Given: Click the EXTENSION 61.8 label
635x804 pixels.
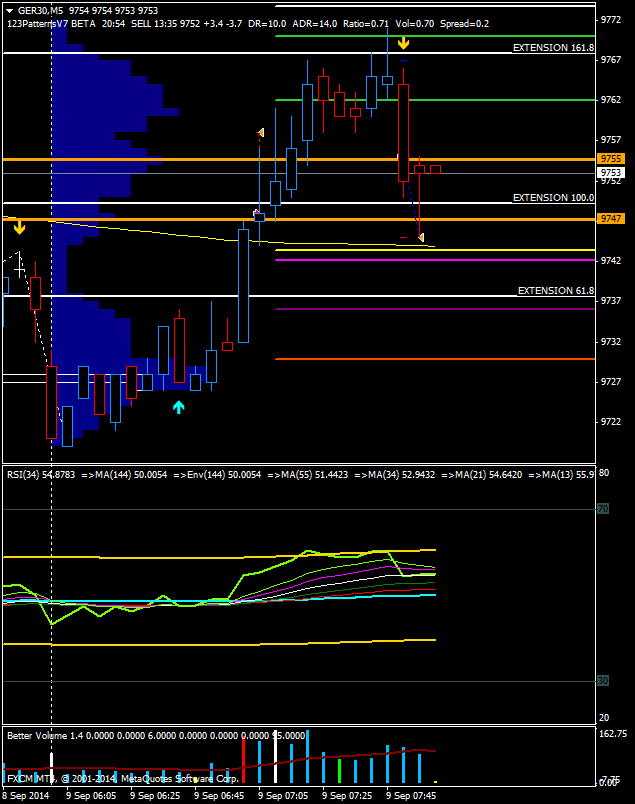Looking at the screenshot, I should [x=555, y=291].
